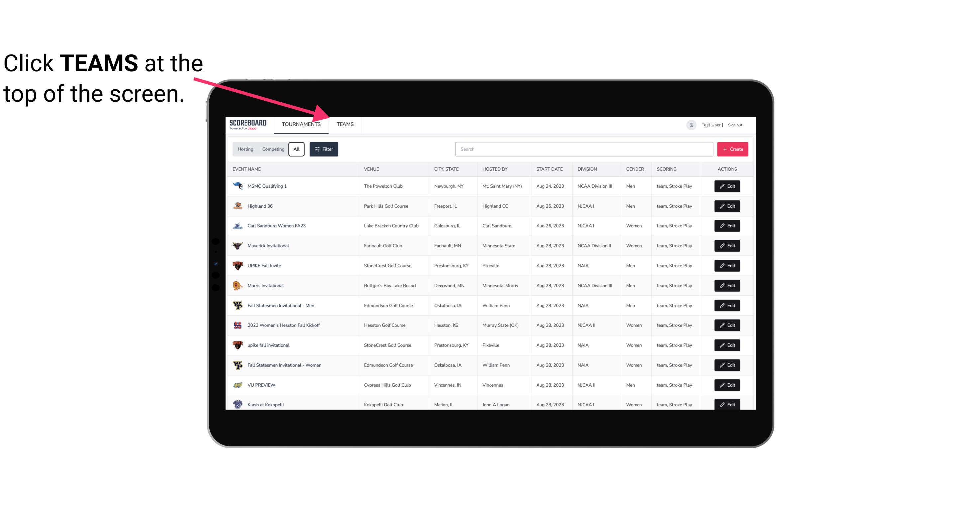Select the All filter toggle
The width and height of the screenshot is (980, 527).
point(296,149)
